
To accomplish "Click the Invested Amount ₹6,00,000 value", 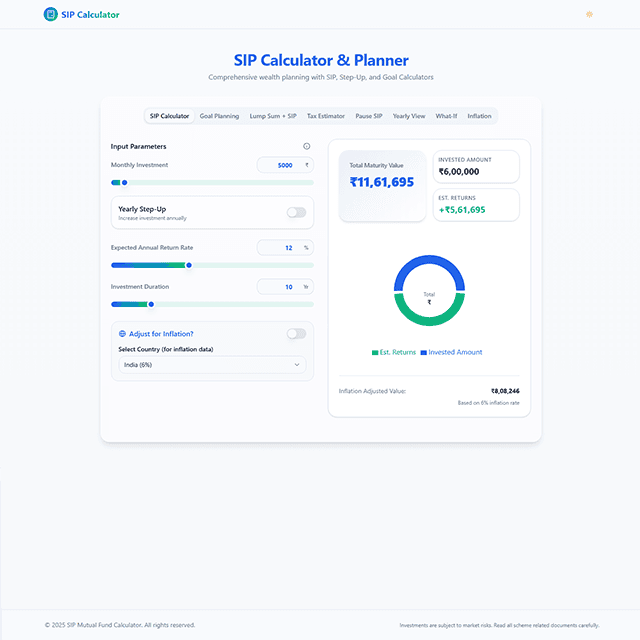I will (459, 171).
